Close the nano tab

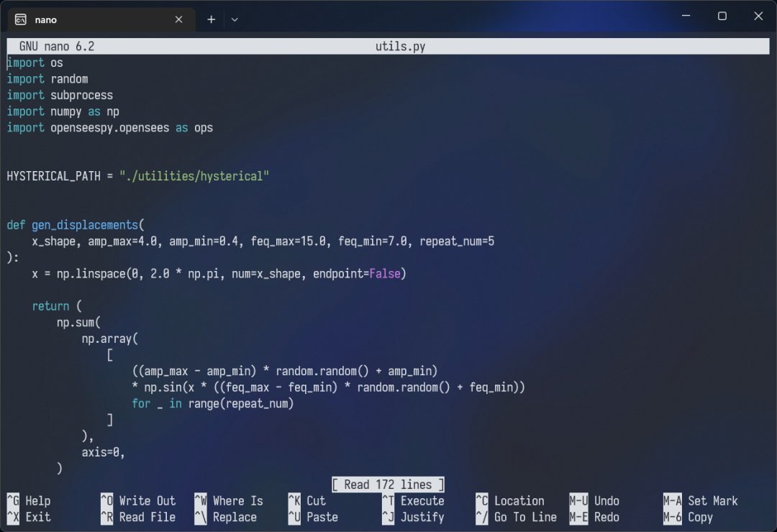179,19
